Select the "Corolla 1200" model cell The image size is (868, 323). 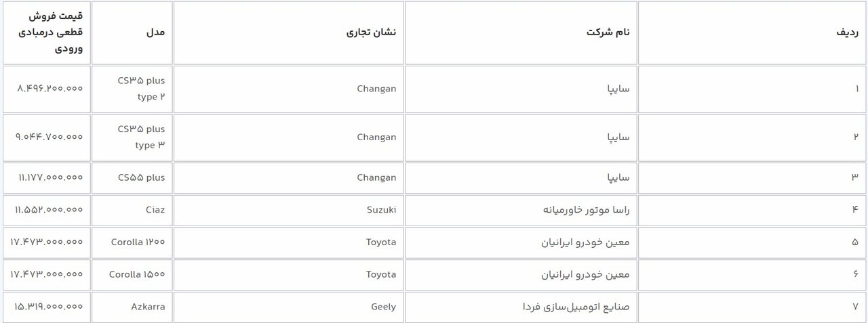coord(137,242)
